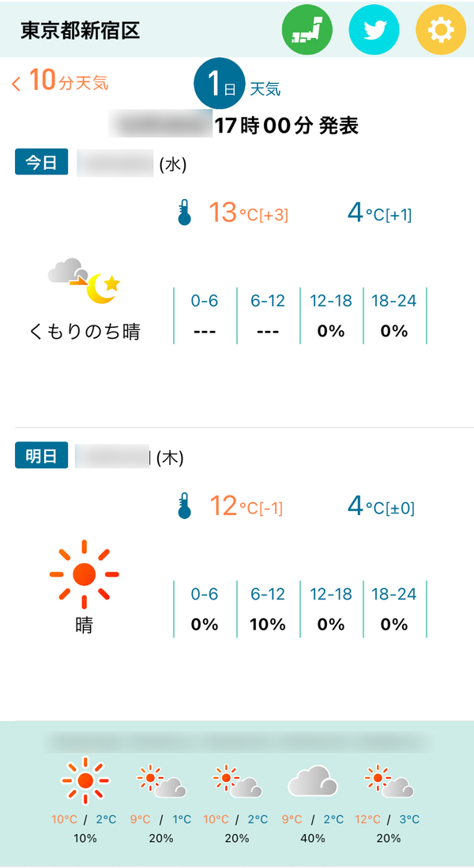Tap today's high temperature 13°C
474x868 pixels.
(x=248, y=213)
